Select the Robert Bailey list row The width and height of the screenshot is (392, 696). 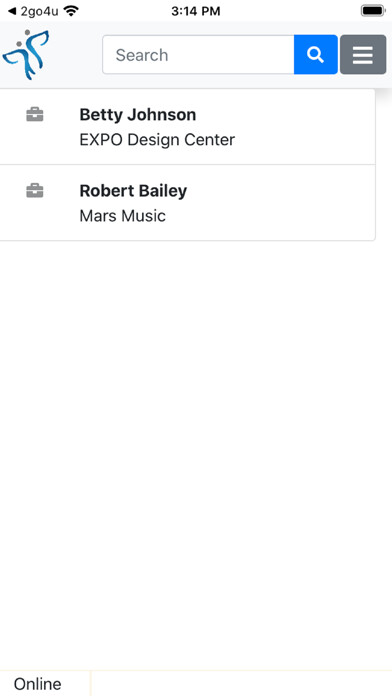[187, 203]
